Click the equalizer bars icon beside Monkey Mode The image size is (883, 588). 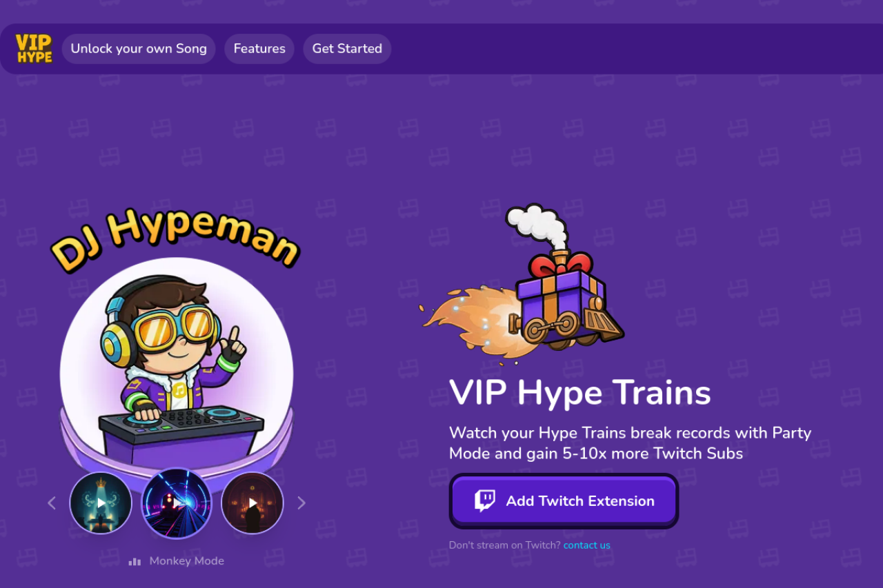point(135,562)
